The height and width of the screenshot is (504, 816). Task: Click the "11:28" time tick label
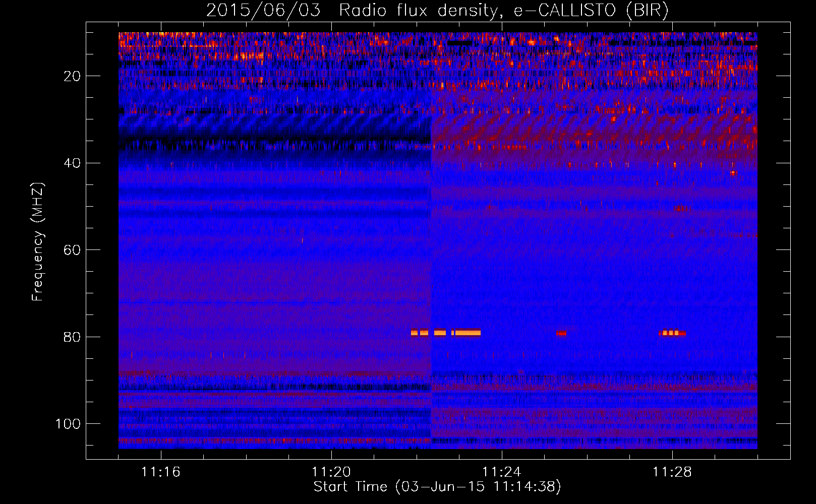(x=672, y=472)
